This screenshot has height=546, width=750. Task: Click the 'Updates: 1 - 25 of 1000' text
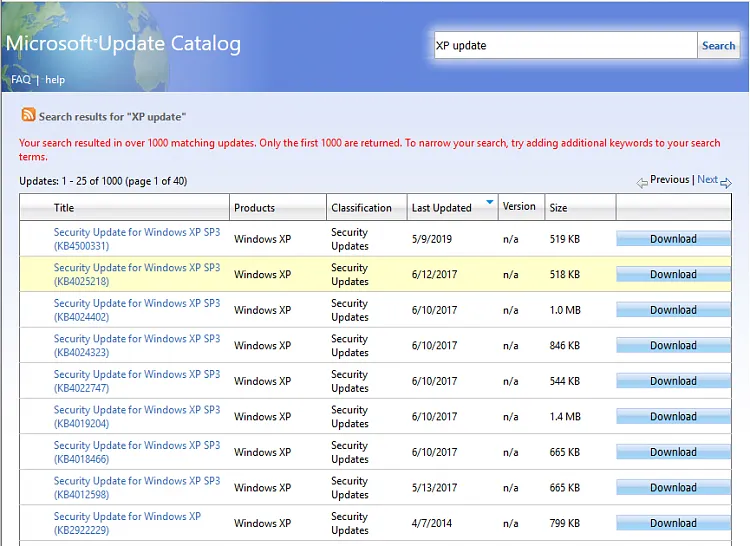tap(103, 181)
